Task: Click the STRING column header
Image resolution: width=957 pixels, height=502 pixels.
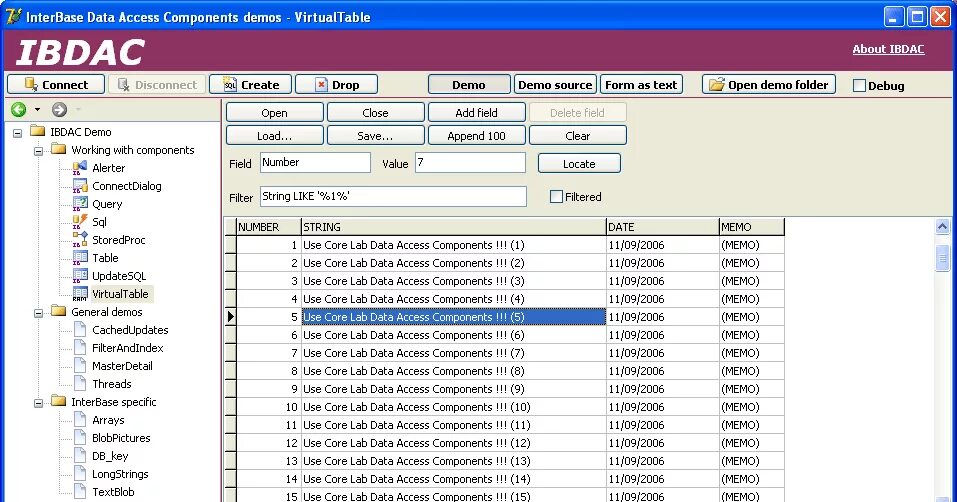Action: pos(453,227)
